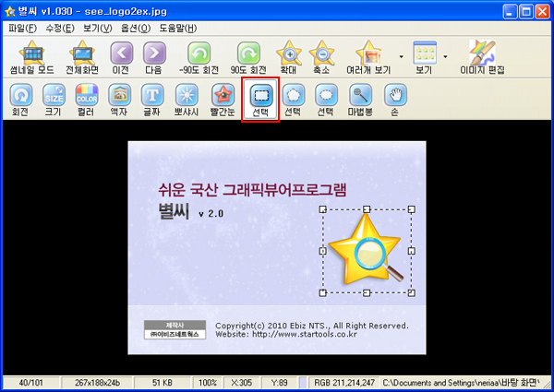This screenshot has width=554, height=392.
Task: Choose the 손 hand pan tool
Action: click(x=395, y=100)
